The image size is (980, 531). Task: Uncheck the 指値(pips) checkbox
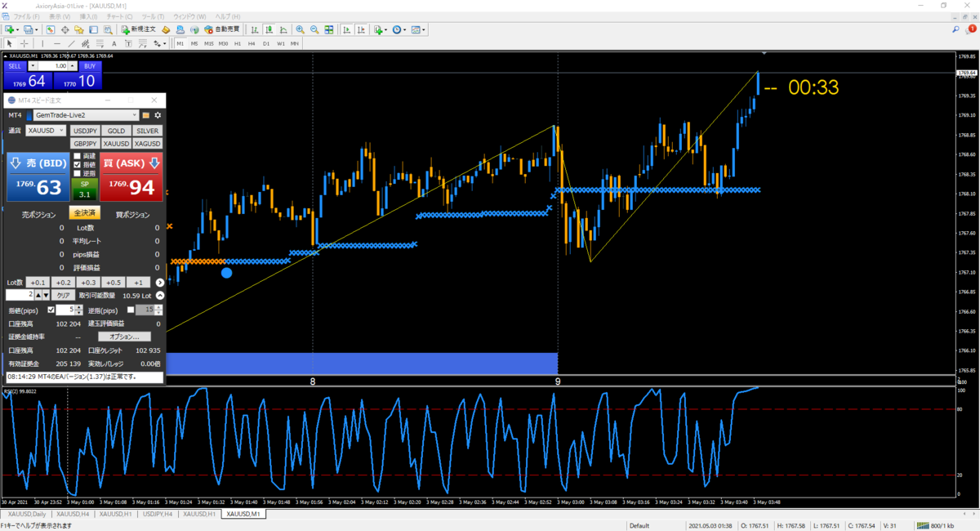(51, 310)
